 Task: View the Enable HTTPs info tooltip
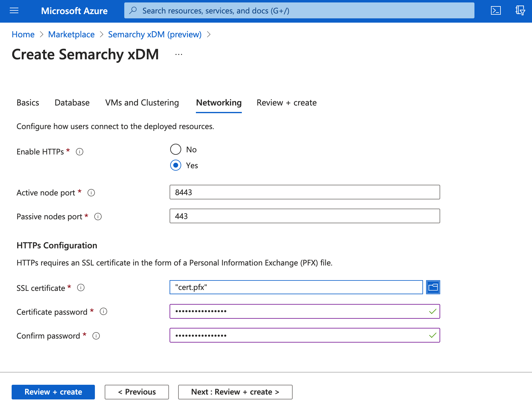79,151
